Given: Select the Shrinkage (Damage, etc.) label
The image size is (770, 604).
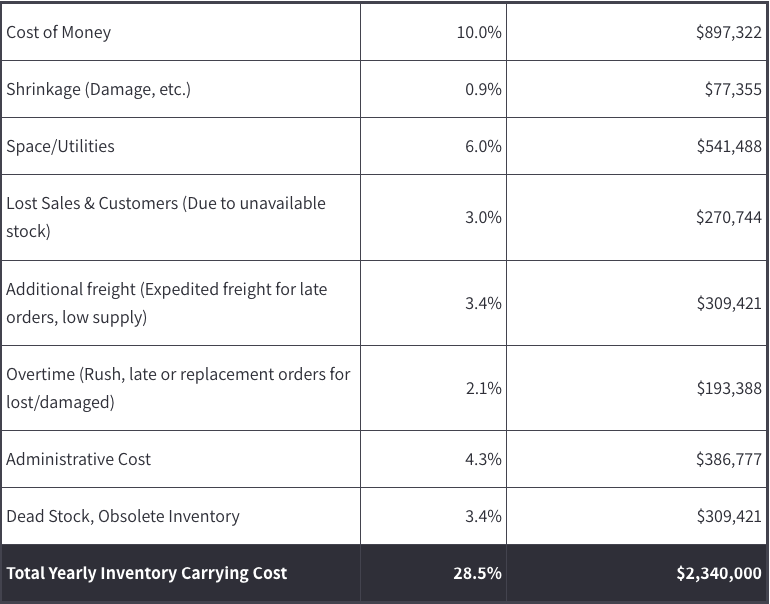Looking at the screenshot, I should coord(98,89).
